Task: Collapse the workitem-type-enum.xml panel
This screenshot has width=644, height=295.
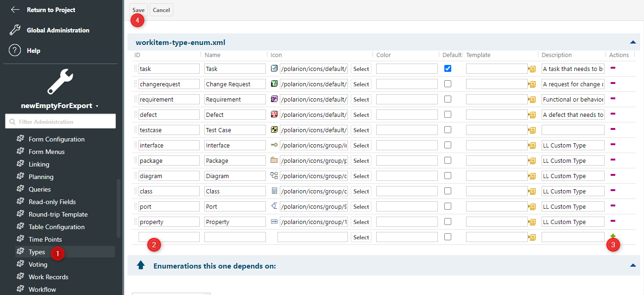Action: tap(633, 42)
